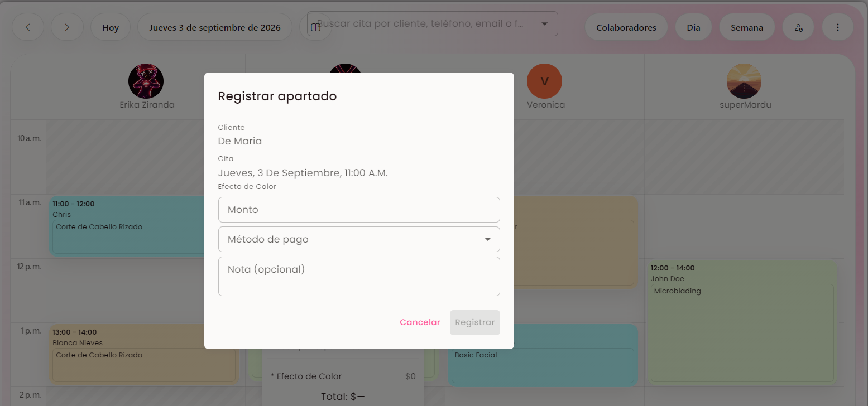
Task: Expand the appointment search dropdown arrow
Action: (x=545, y=24)
